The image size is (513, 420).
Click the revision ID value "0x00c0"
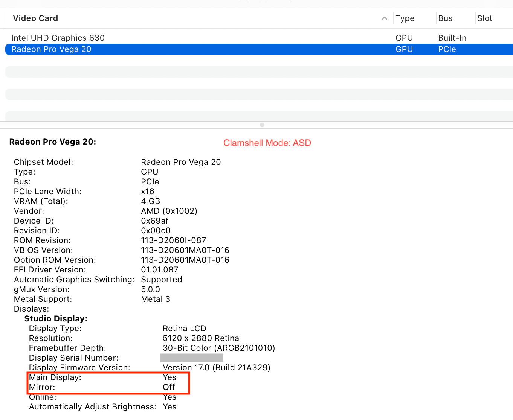(x=156, y=231)
